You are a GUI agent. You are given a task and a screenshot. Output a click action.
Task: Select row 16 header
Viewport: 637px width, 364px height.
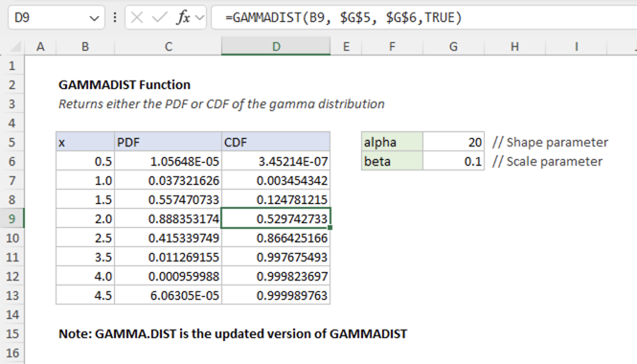12,353
